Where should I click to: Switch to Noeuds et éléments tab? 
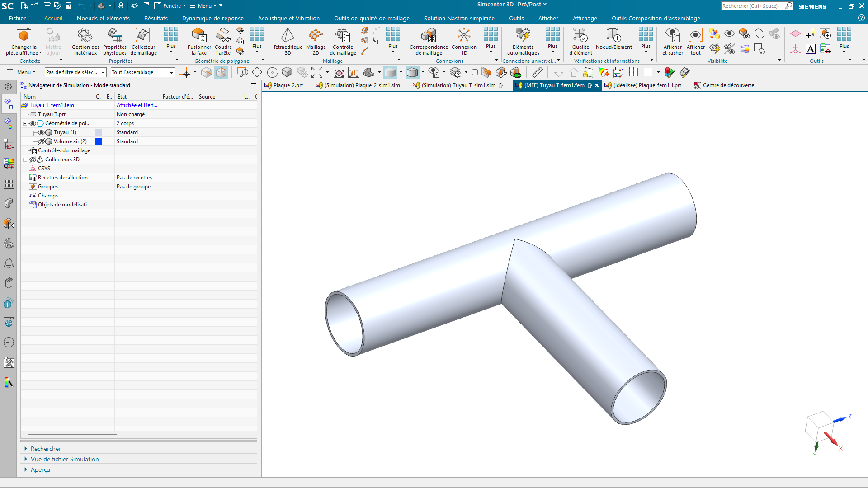pos(103,18)
